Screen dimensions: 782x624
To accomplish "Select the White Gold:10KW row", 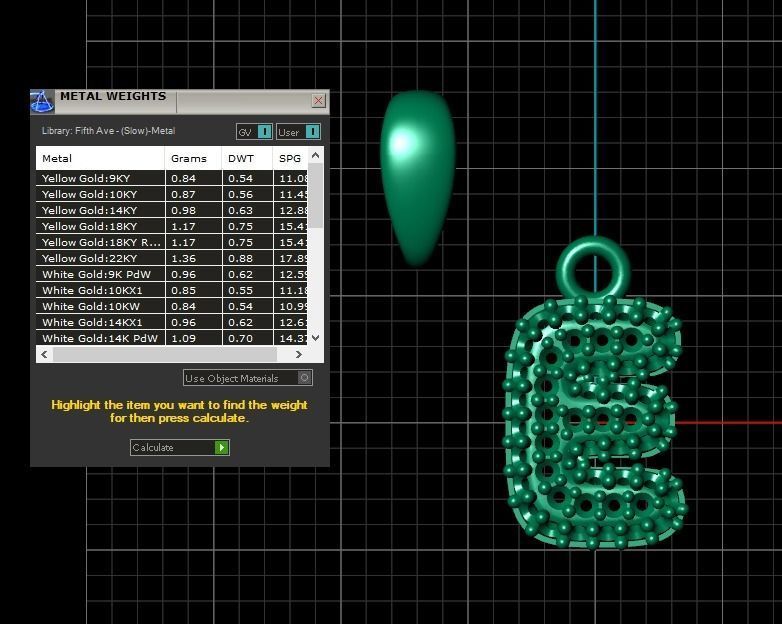I will pos(172,306).
